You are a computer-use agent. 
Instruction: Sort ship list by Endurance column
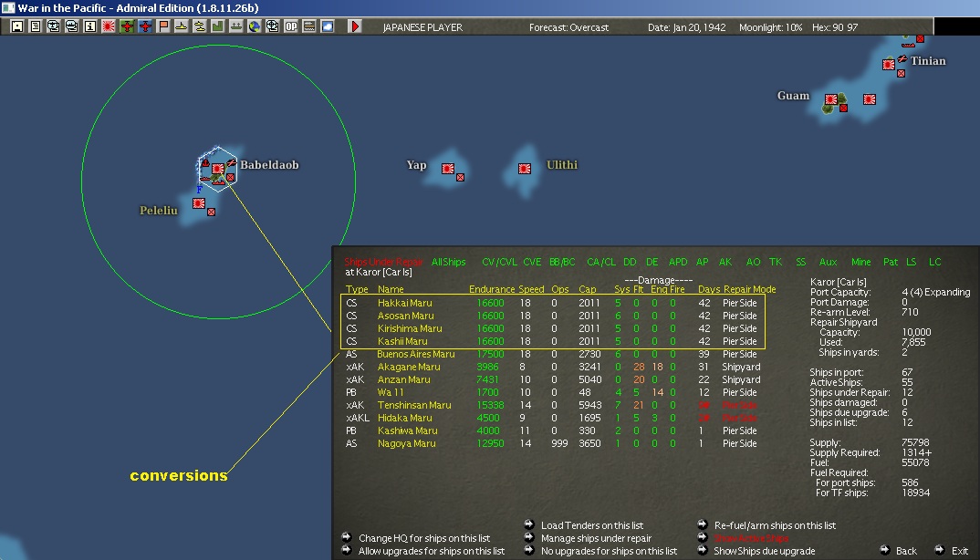tap(492, 289)
